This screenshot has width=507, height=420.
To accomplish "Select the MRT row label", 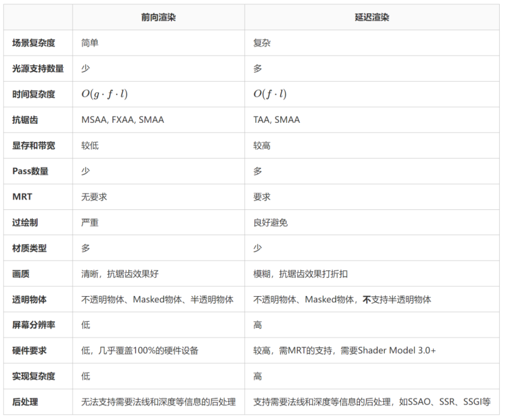I will [22, 197].
